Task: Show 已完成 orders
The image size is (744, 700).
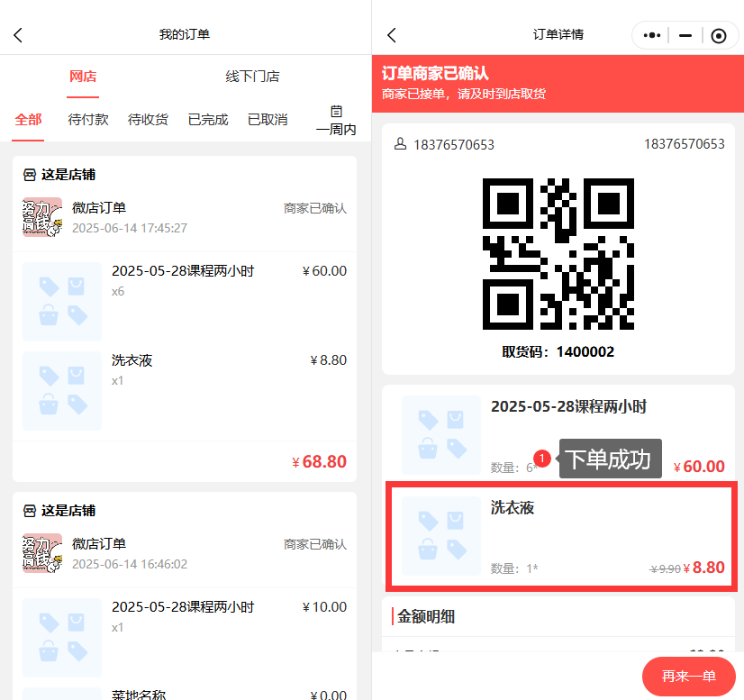Action: pos(208,120)
